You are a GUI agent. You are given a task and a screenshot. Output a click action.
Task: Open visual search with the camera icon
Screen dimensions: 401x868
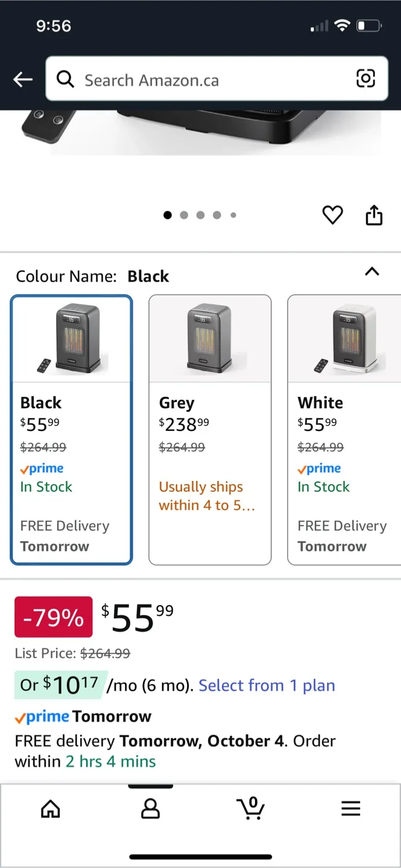[x=367, y=79]
